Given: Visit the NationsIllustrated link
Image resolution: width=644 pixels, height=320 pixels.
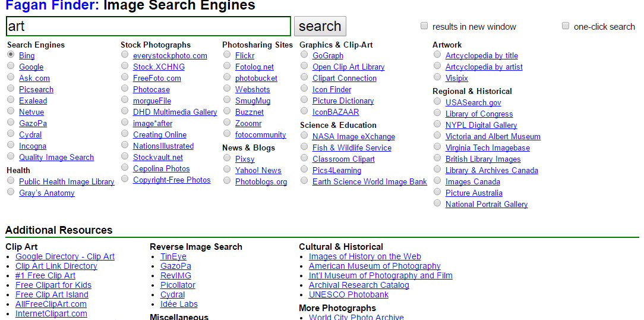Looking at the screenshot, I should [x=163, y=146].
